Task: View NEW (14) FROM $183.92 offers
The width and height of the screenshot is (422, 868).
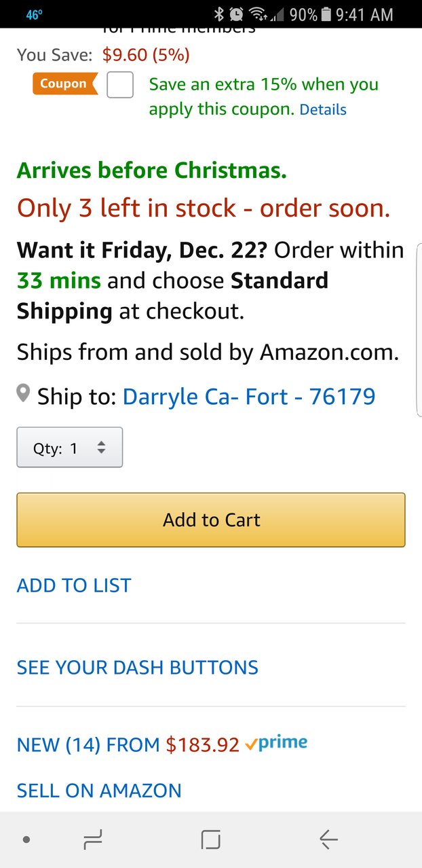Action: (128, 744)
